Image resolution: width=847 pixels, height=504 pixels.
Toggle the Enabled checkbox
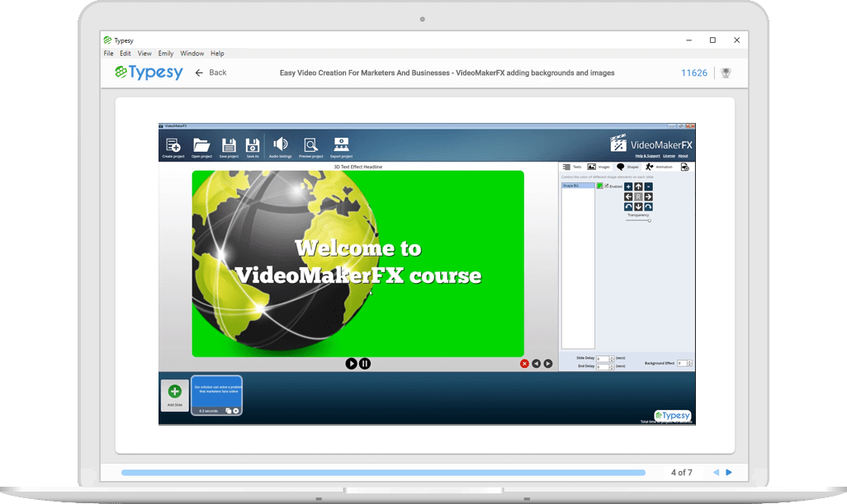click(607, 186)
